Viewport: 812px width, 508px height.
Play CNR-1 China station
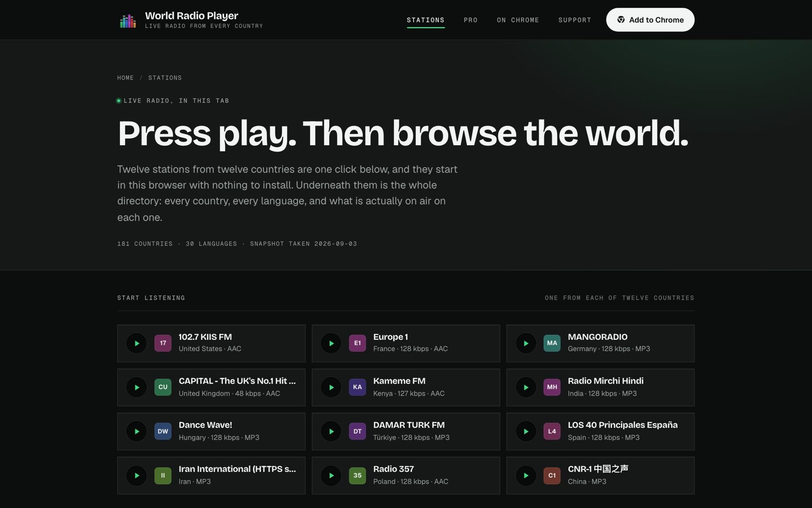pos(526,475)
